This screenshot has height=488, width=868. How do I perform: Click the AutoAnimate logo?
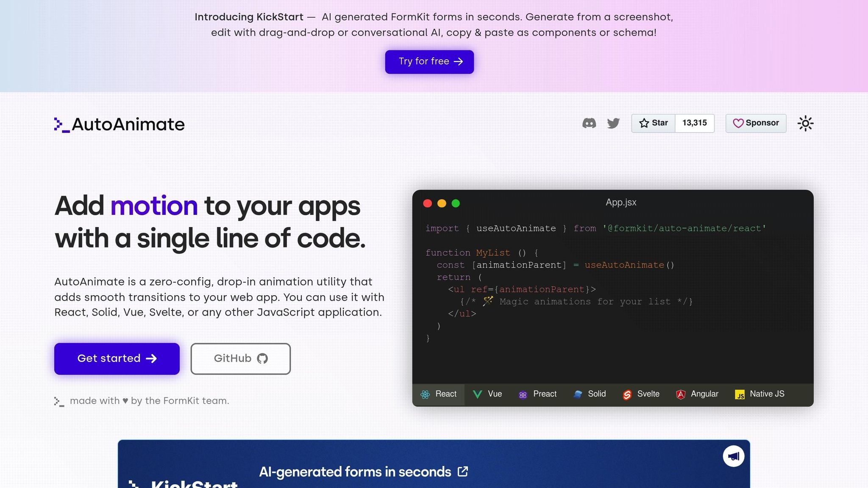120,125
